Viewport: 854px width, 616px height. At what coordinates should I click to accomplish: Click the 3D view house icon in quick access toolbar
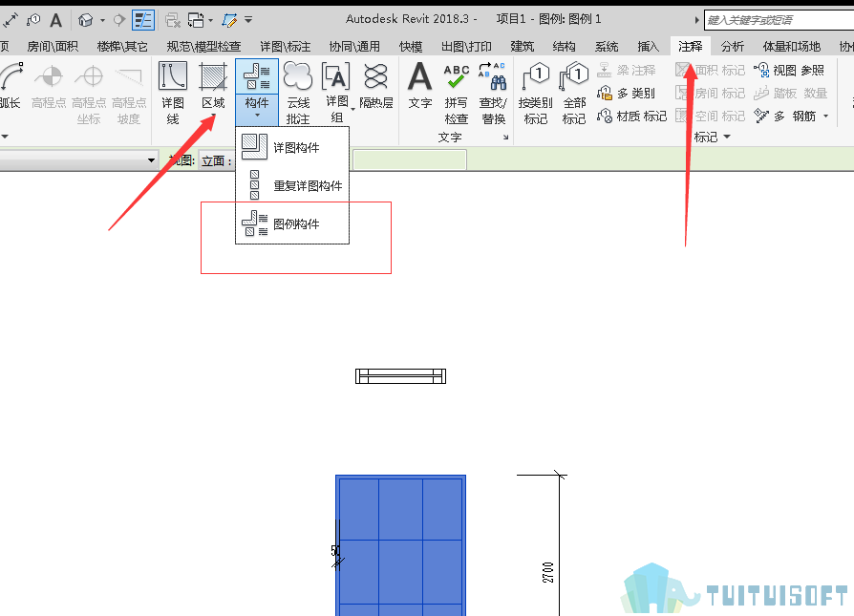tap(86, 21)
